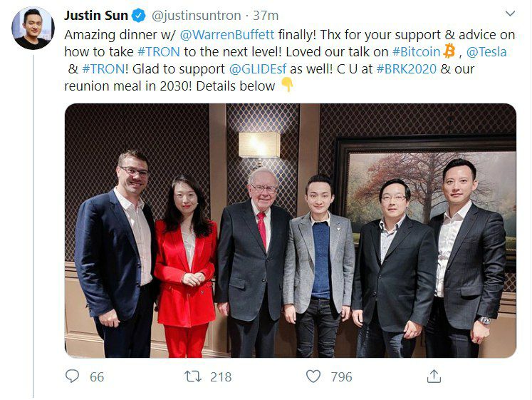532x400 pixels.
Task: Visit the @GLIDEsf mention link
Action: click(258, 68)
